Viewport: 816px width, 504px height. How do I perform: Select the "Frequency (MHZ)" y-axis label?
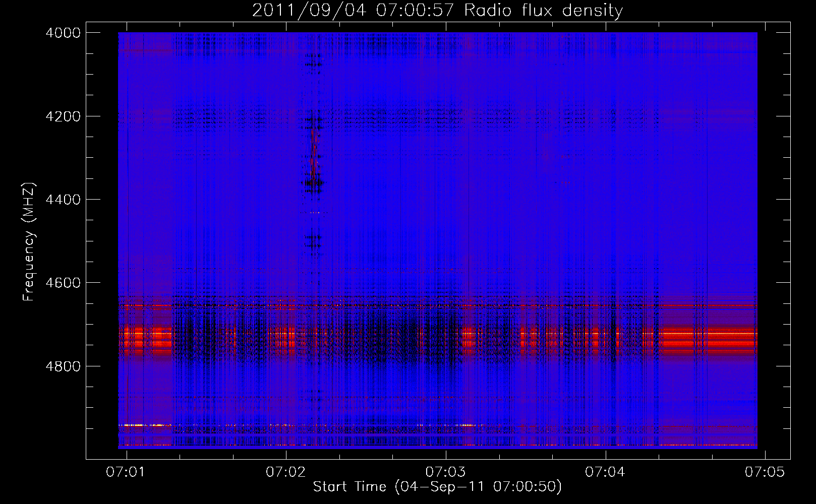[29, 242]
